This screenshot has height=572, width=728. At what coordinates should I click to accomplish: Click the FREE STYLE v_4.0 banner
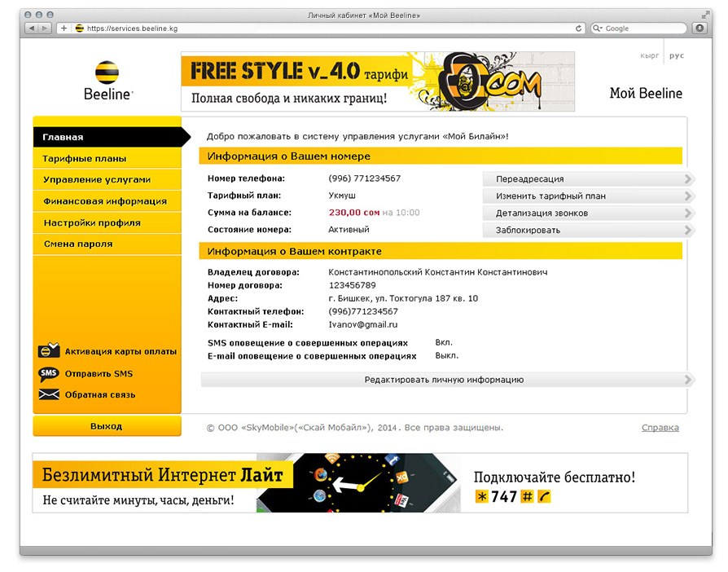[x=378, y=81]
